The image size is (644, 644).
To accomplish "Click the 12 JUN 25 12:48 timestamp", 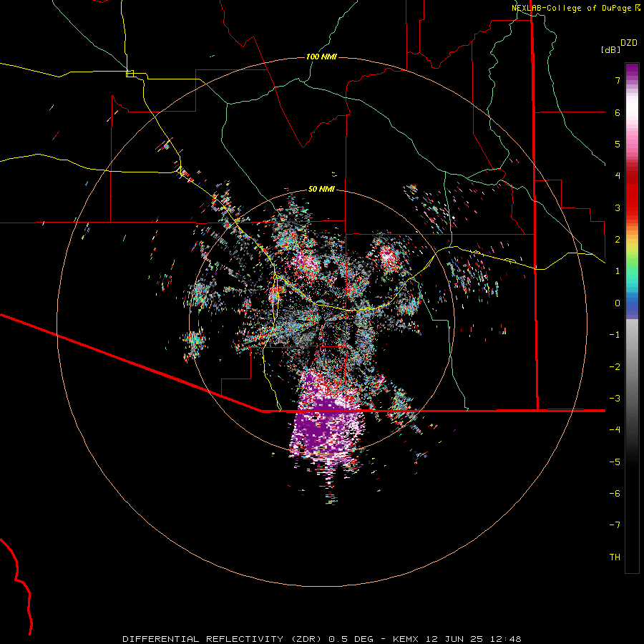I will [473, 639].
